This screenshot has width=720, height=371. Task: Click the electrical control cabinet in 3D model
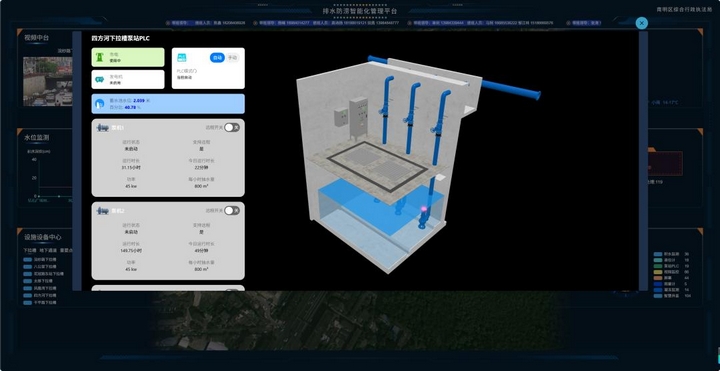click(358, 118)
